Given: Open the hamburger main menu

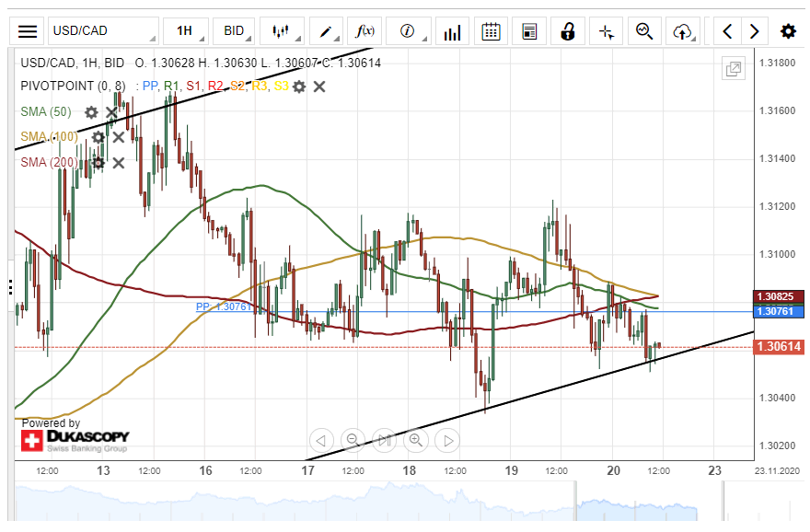Looking at the screenshot, I should (x=29, y=31).
